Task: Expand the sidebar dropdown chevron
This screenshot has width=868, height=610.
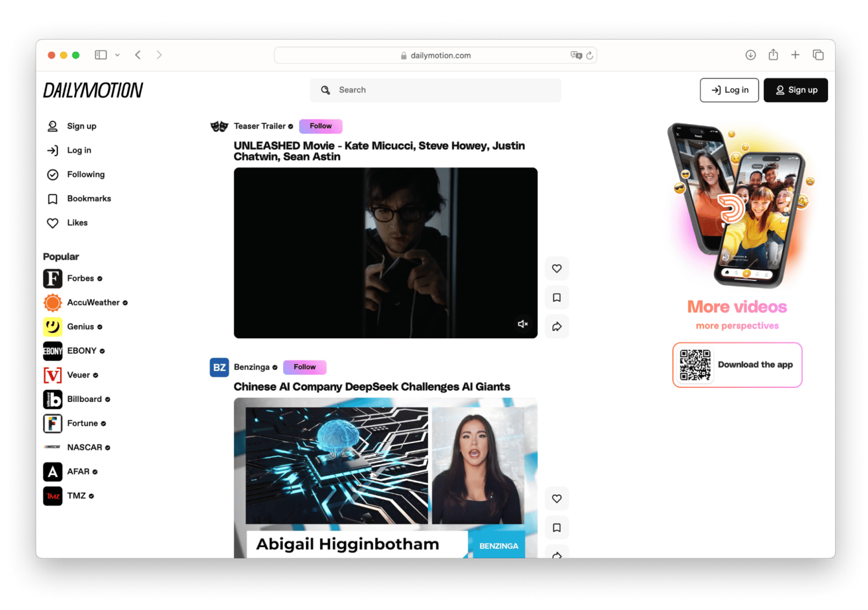Action: click(x=117, y=55)
